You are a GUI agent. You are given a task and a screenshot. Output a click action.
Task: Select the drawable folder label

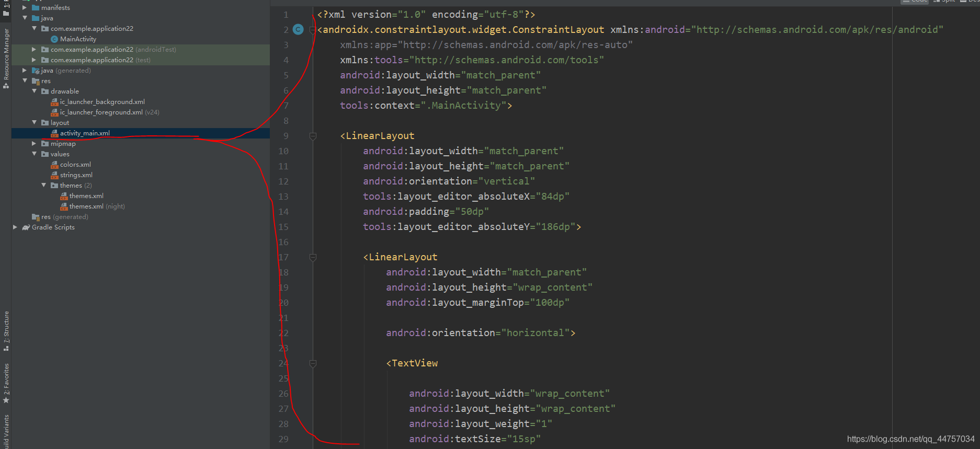pos(65,91)
